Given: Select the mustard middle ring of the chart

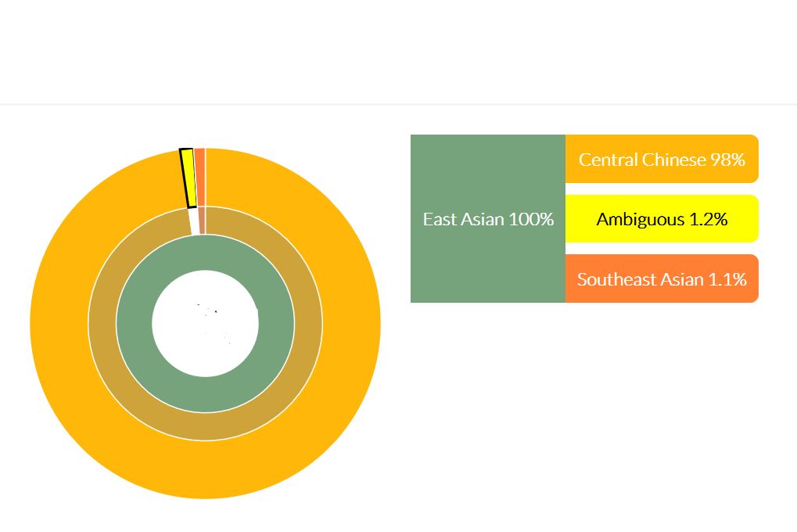Looking at the screenshot, I should [206, 426].
